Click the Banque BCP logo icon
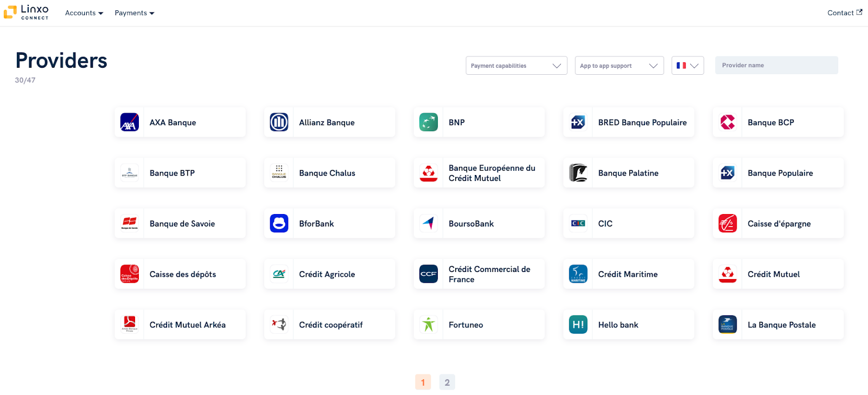 coord(727,122)
